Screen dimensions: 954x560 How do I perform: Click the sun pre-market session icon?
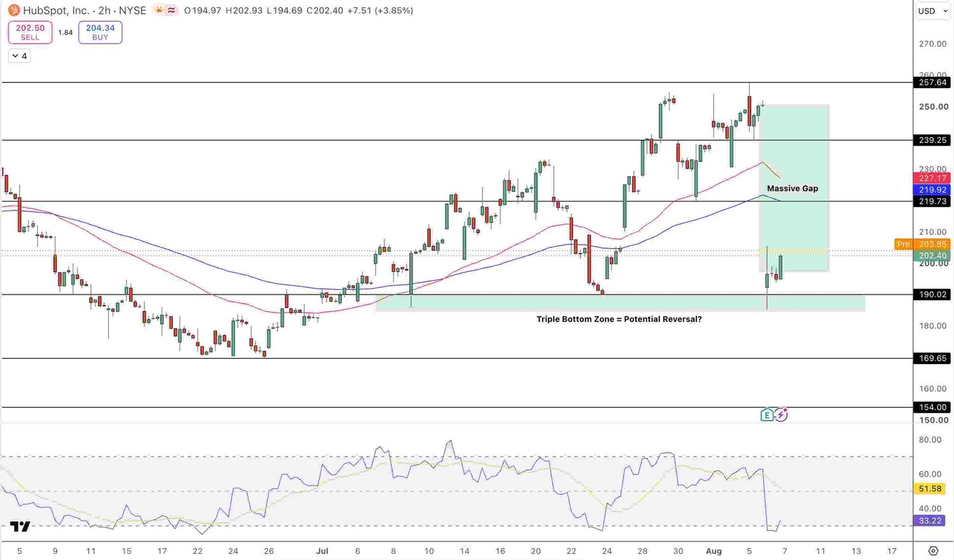(159, 11)
